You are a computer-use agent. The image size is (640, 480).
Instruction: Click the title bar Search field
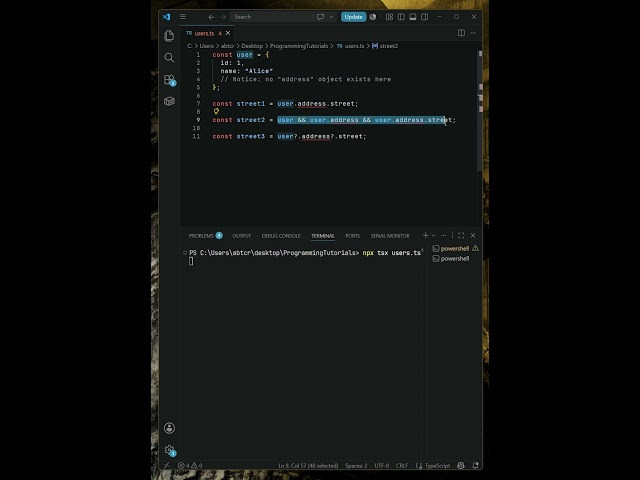[271, 17]
